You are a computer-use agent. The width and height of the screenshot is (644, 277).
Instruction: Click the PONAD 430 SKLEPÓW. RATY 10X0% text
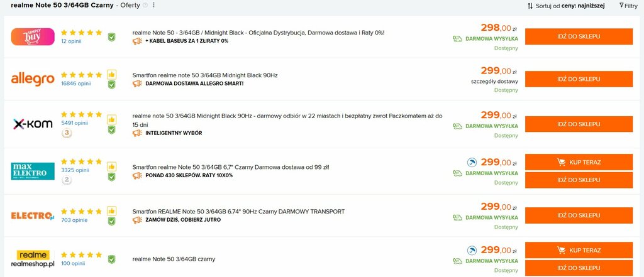pos(189,176)
